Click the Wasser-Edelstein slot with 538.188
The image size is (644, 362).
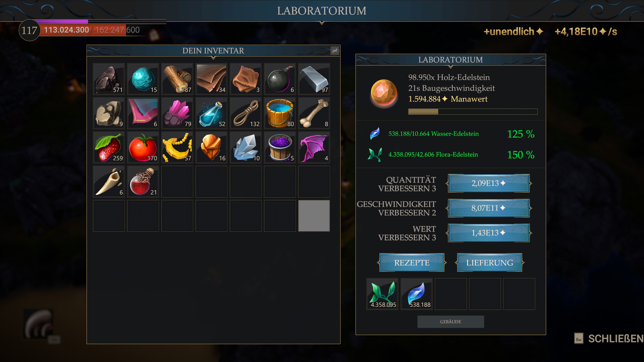click(x=417, y=294)
